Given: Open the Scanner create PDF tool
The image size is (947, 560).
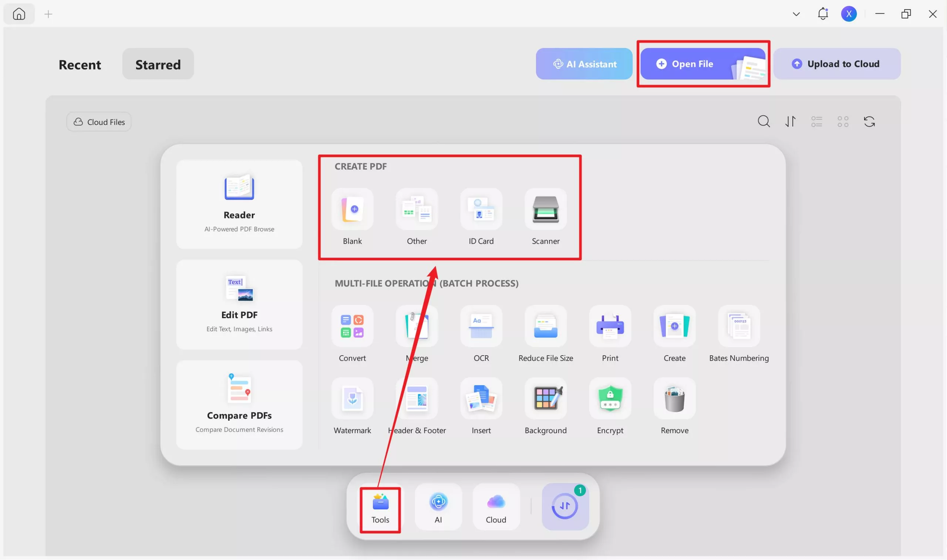Looking at the screenshot, I should coord(545,210).
